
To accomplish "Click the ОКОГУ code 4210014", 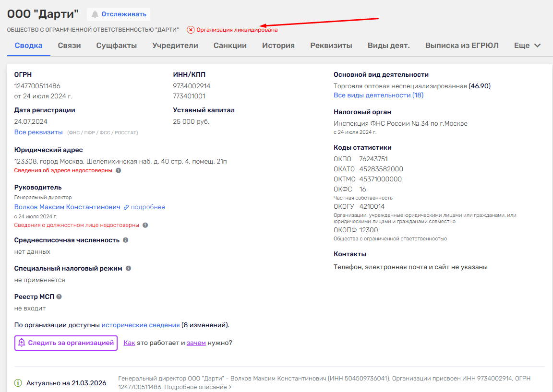I will tap(372, 207).
